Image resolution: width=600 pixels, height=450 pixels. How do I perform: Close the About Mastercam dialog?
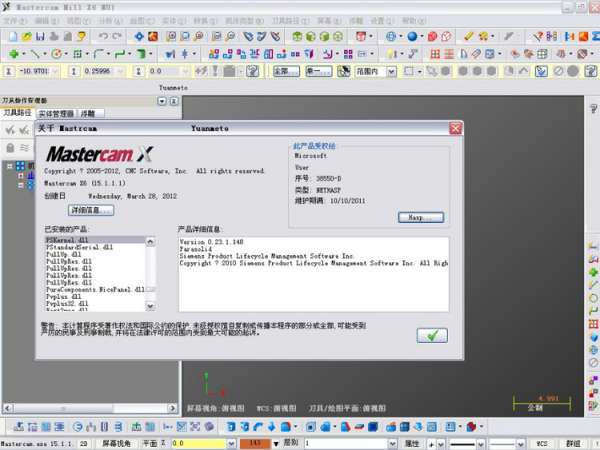click(455, 129)
